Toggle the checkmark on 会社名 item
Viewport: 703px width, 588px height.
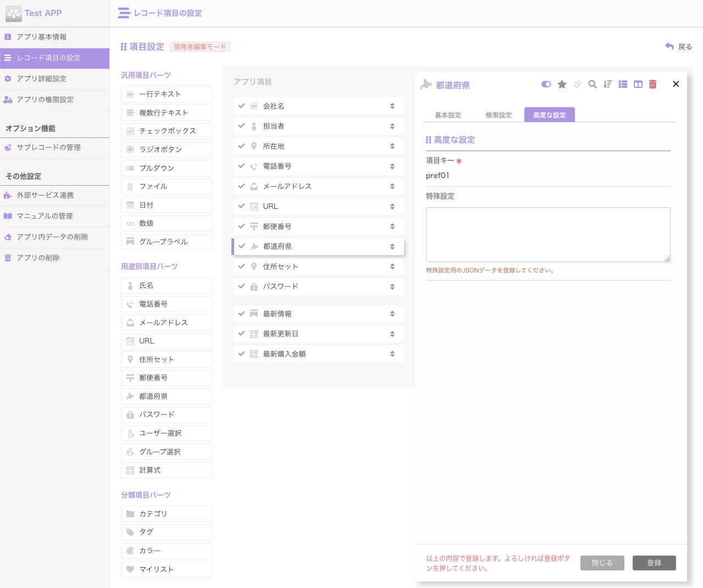tap(241, 106)
